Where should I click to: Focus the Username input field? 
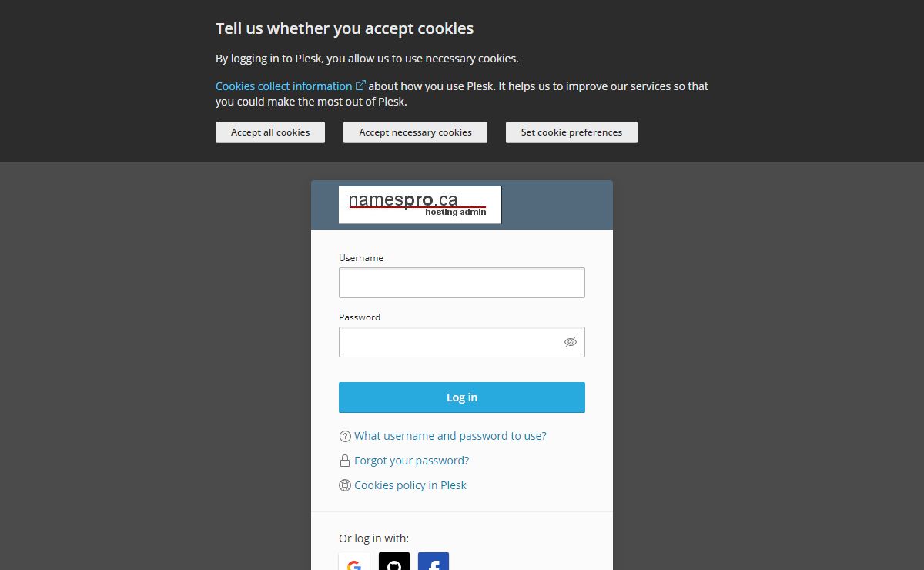[462, 283]
